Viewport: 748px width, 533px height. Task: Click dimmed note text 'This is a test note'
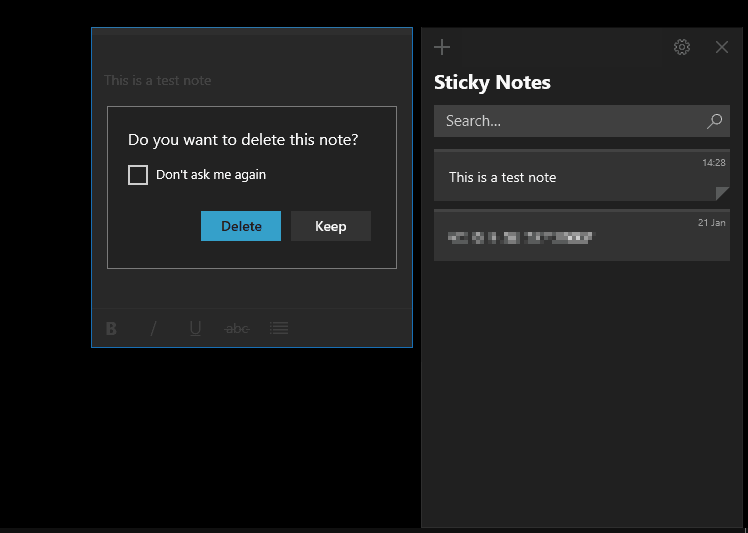(157, 80)
